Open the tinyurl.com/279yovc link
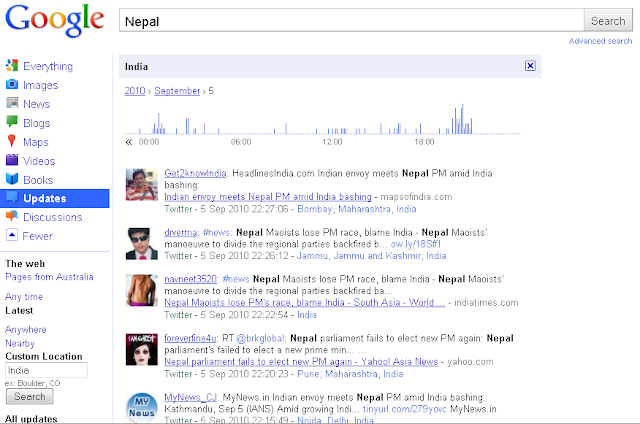The width and height of the screenshot is (640, 424). (404, 409)
